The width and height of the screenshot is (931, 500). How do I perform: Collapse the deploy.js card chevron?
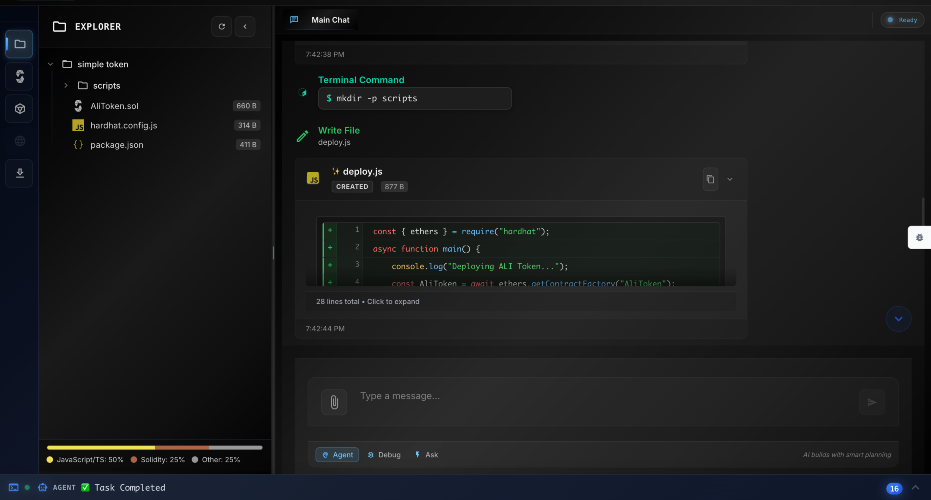[730, 179]
